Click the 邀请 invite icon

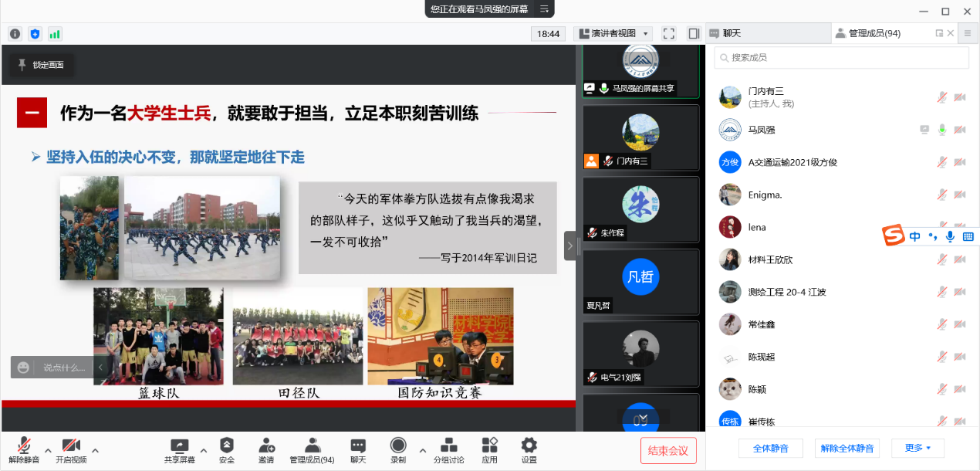tap(266, 450)
